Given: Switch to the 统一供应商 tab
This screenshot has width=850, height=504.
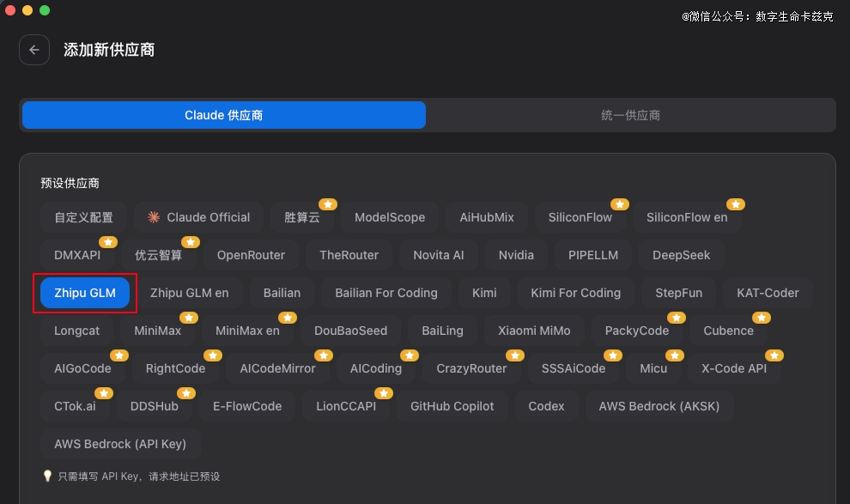Looking at the screenshot, I should [x=630, y=115].
